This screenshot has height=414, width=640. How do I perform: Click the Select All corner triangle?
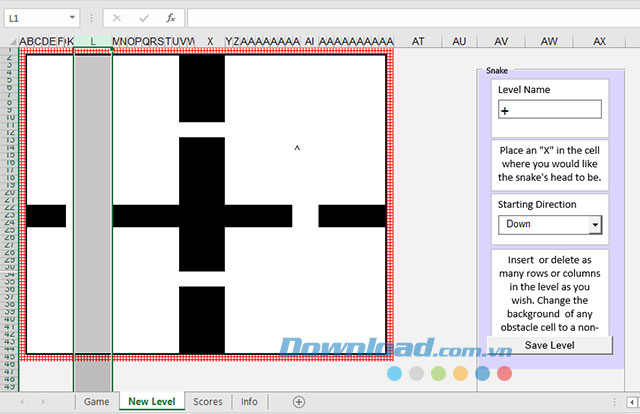click(9, 41)
